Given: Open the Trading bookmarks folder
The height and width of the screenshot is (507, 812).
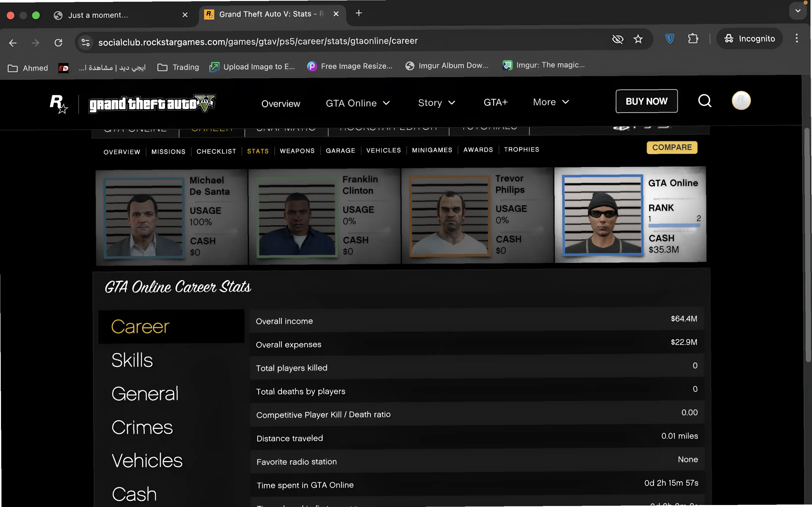Looking at the screenshot, I should coord(178,67).
